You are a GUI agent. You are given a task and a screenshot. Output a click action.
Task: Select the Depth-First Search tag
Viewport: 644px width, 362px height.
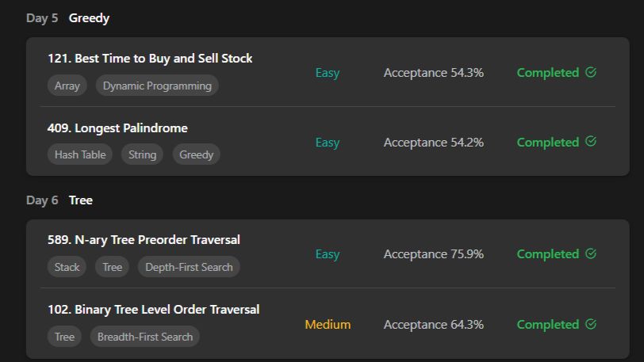pos(189,267)
